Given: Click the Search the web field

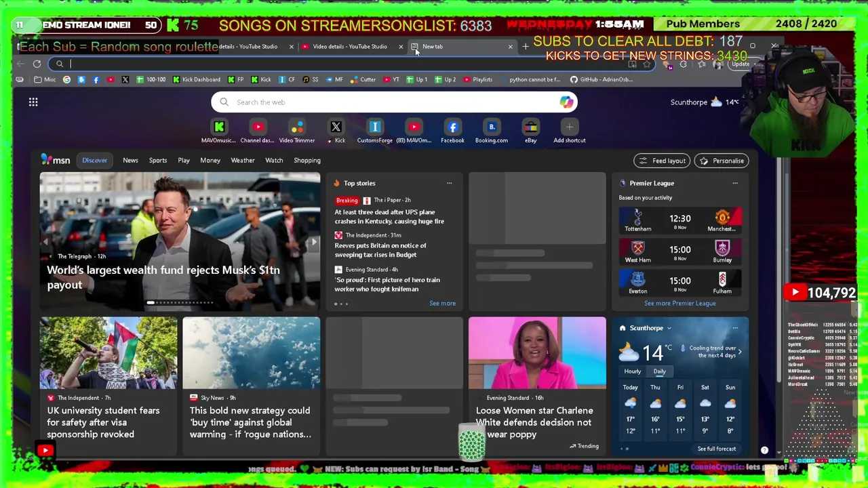Looking at the screenshot, I should [x=394, y=102].
